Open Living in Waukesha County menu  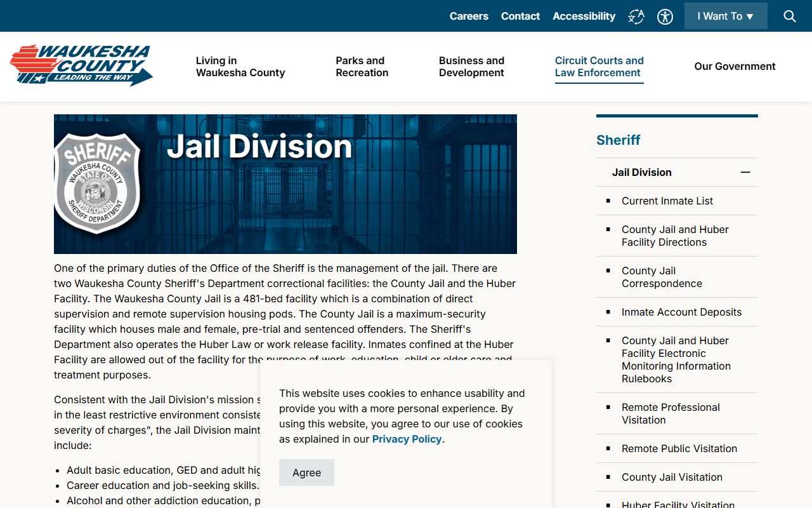pyautogui.click(x=240, y=67)
